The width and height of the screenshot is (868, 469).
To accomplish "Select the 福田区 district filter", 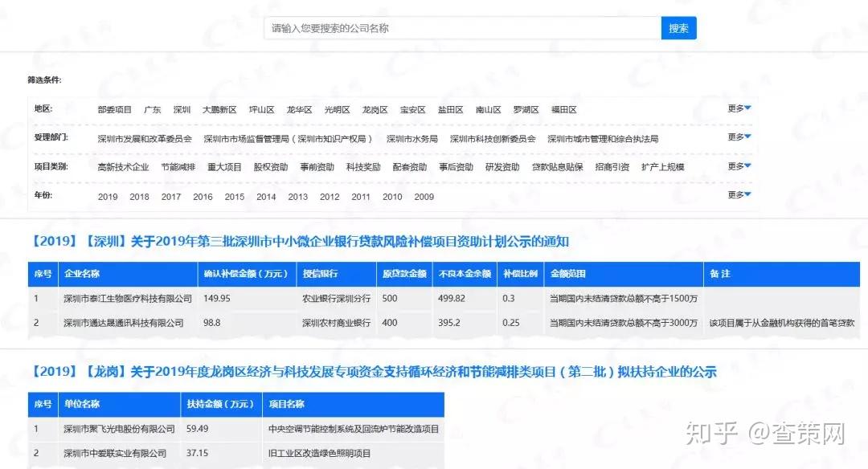I will pyautogui.click(x=563, y=109).
